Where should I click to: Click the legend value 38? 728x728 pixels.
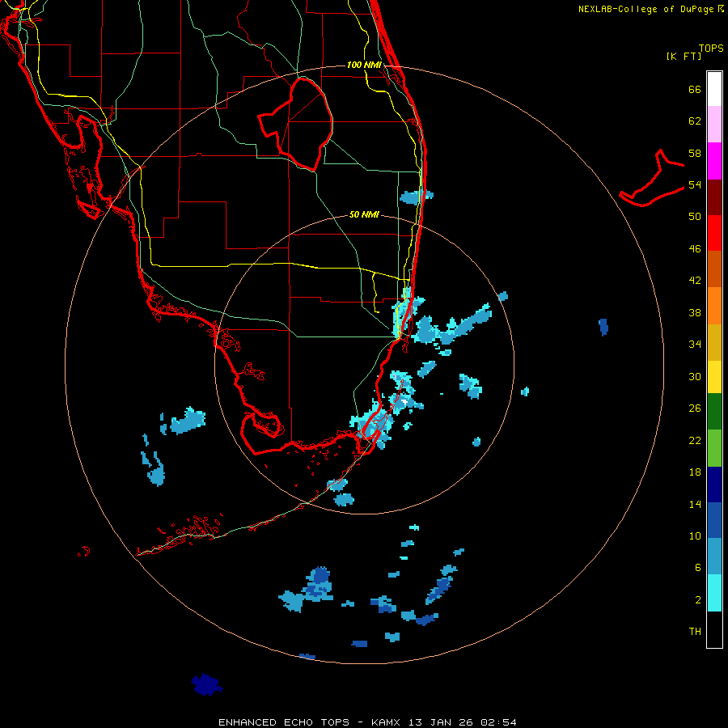coord(695,312)
